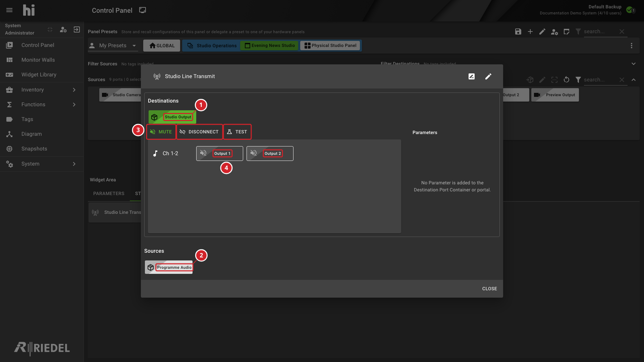
Task: Collapse the Sources section with up chevron
Action: pyautogui.click(x=634, y=80)
